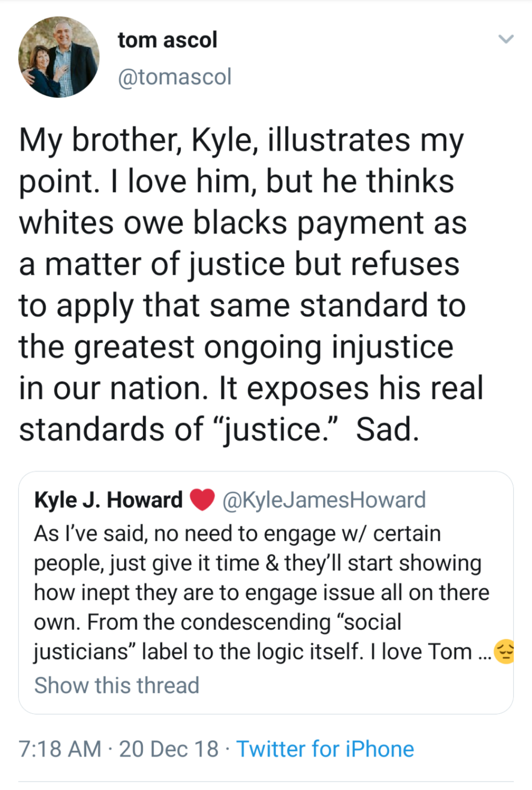Screen dimensions: 532x790
Task: Click "greatest ongoing injustice" in the tweet
Action: tap(263, 347)
